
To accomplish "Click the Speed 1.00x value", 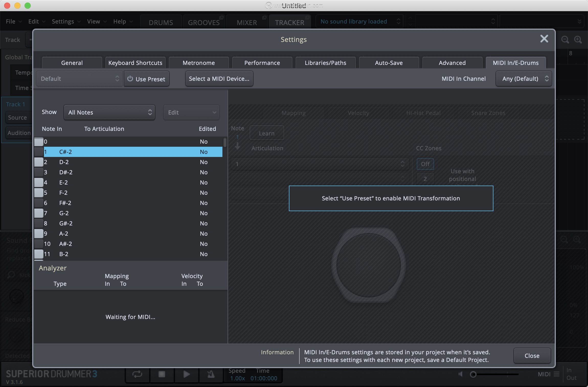I will (x=238, y=378).
